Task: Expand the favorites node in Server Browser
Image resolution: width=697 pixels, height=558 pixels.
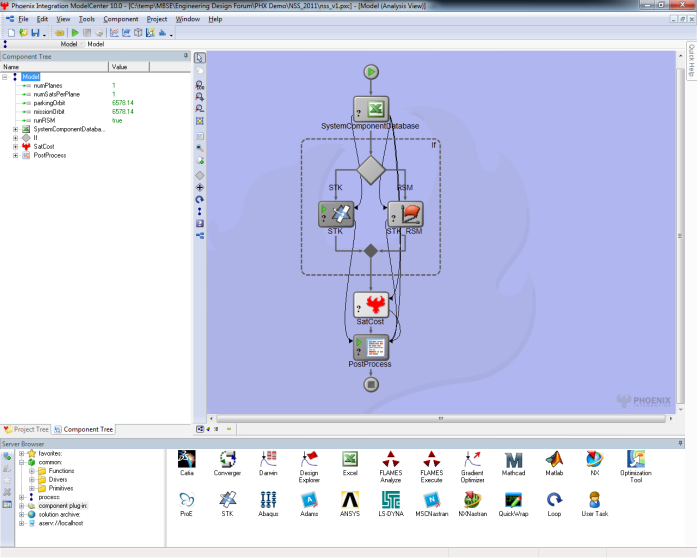Action: [x=21, y=454]
